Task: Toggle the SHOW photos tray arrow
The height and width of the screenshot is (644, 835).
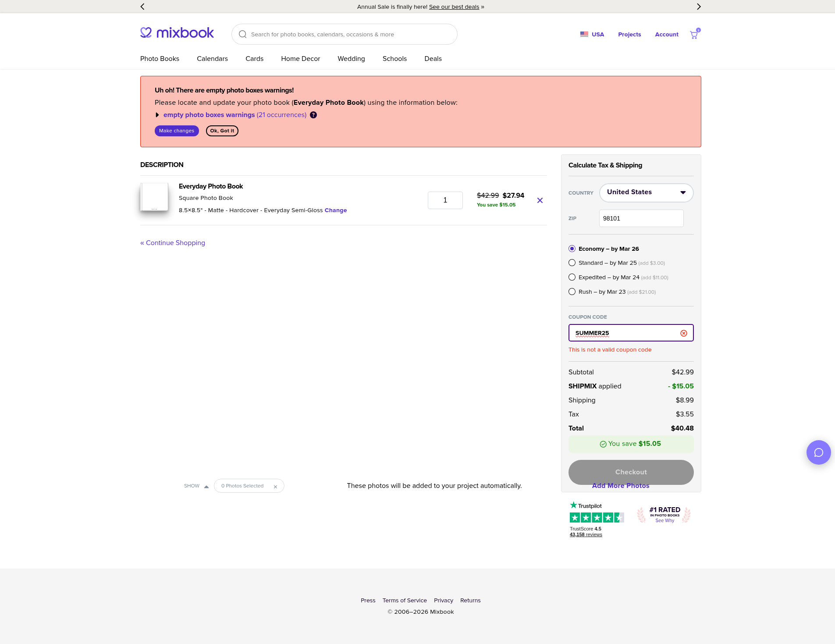Action: (x=206, y=486)
